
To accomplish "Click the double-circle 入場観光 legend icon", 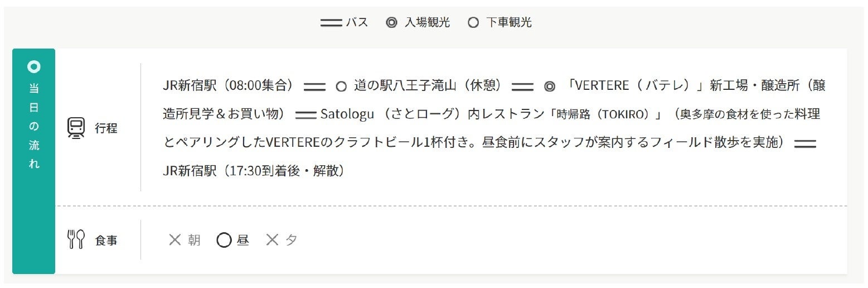I will tap(391, 23).
